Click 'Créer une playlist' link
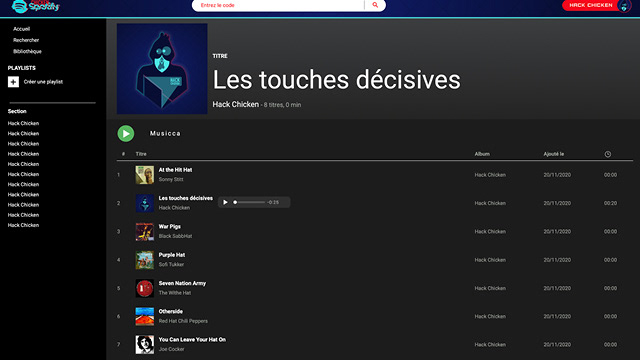The height and width of the screenshot is (360, 640). [43, 82]
